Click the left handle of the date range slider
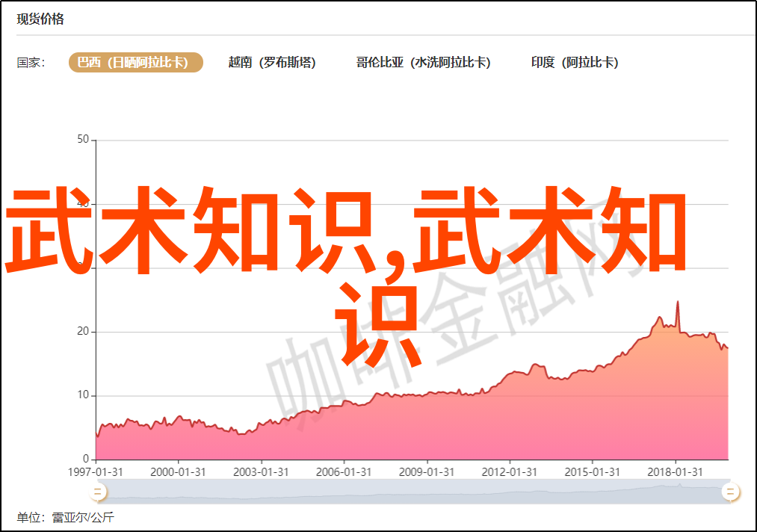The image size is (757, 532). tap(97, 491)
